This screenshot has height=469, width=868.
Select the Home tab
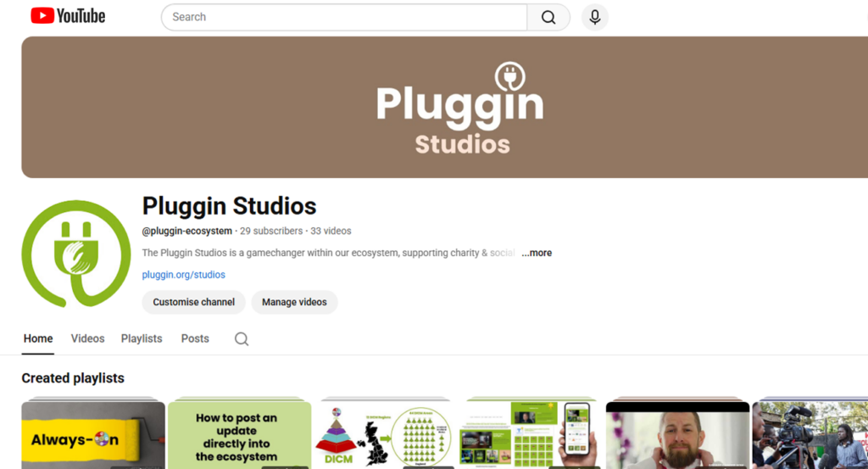(38, 338)
